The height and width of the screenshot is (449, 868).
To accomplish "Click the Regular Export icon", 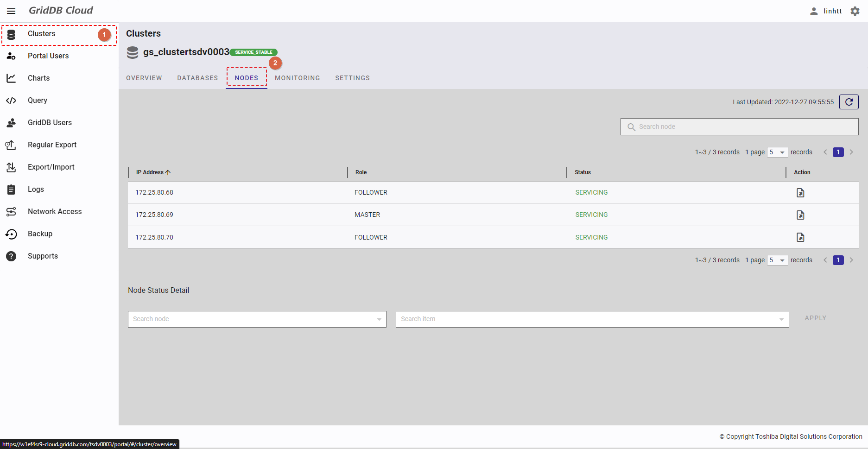I will pyautogui.click(x=11, y=145).
